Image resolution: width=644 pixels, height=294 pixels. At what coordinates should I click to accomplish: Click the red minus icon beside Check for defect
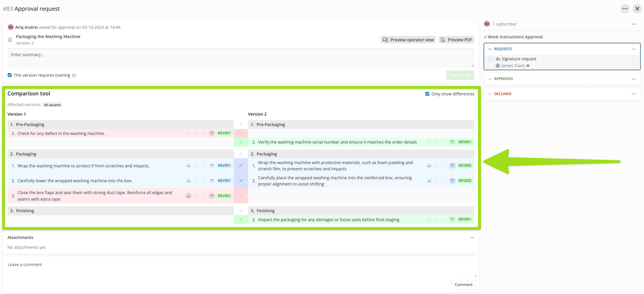point(241,133)
